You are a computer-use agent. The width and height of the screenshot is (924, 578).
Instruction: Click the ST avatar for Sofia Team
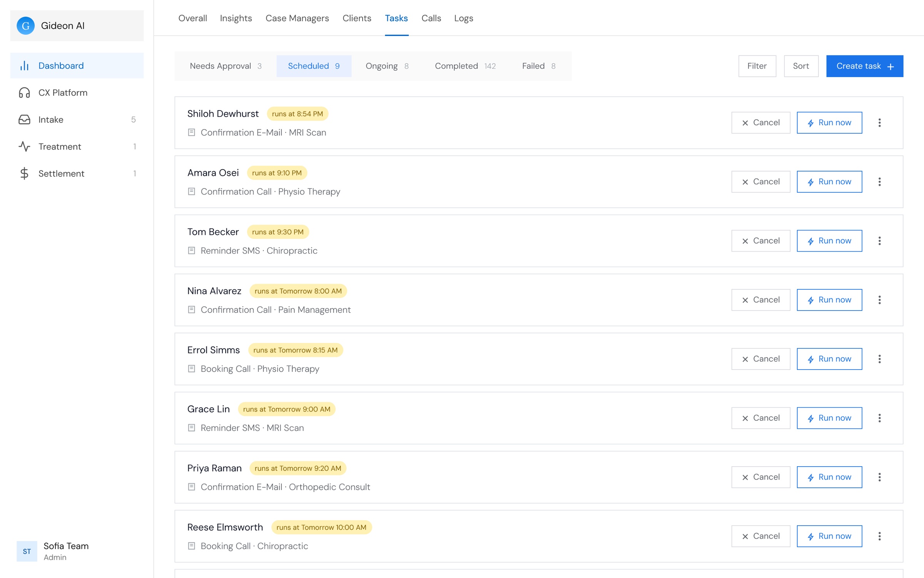(27, 551)
